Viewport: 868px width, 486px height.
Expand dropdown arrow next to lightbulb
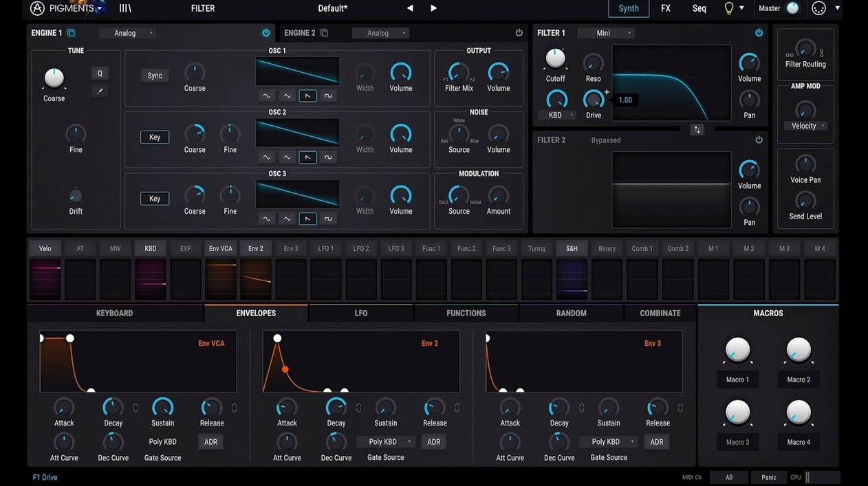(741, 8)
